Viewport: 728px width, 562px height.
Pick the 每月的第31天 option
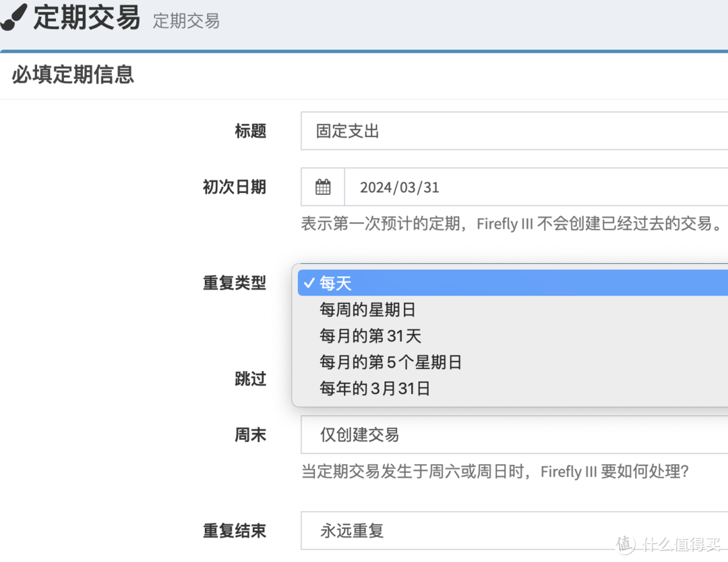pyautogui.click(x=370, y=336)
